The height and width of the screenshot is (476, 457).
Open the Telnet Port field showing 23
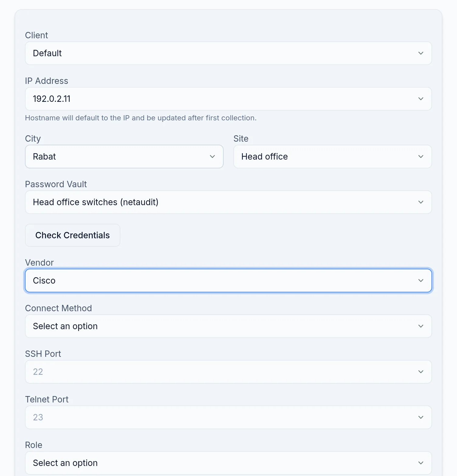(228, 417)
